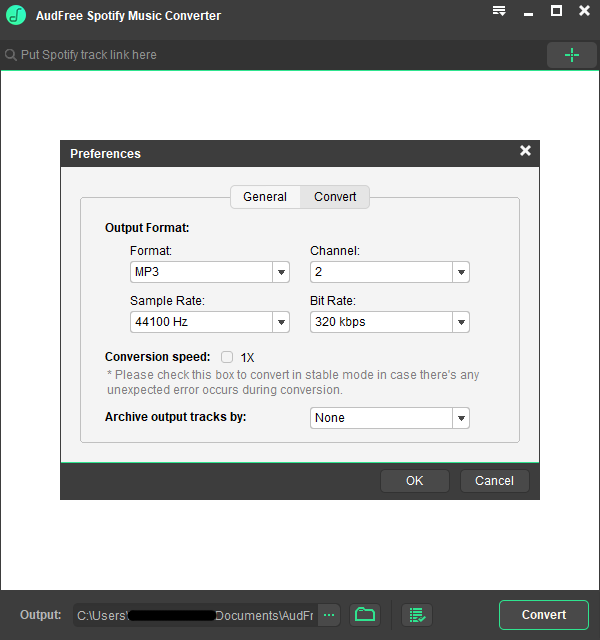Viewport: 600px width, 640px height.
Task: Click the Cancel button
Action: point(495,481)
